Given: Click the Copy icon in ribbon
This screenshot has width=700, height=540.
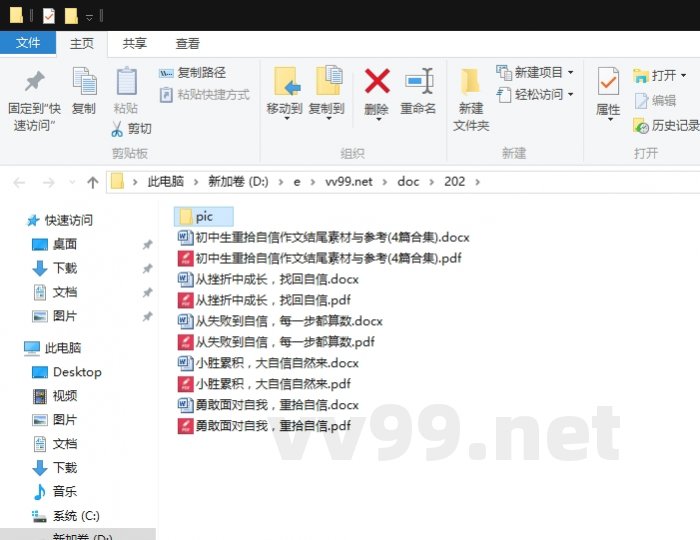Looking at the screenshot, I should point(84,81).
